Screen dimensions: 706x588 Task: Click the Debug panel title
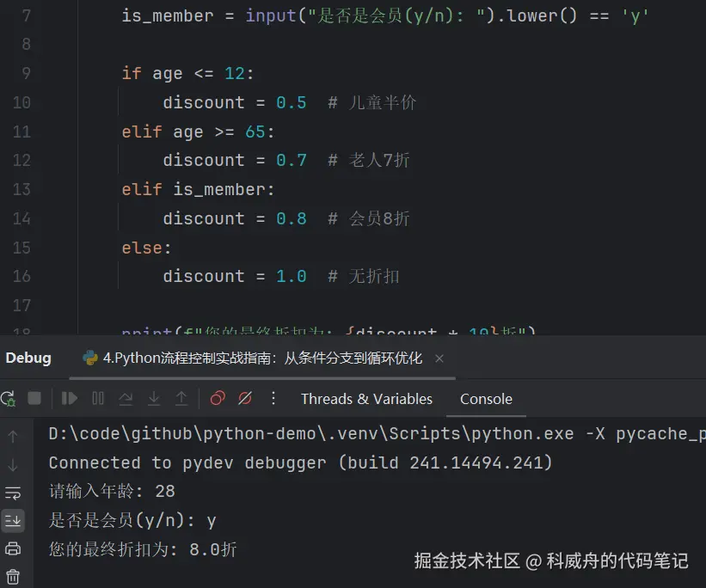coord(28,358)
